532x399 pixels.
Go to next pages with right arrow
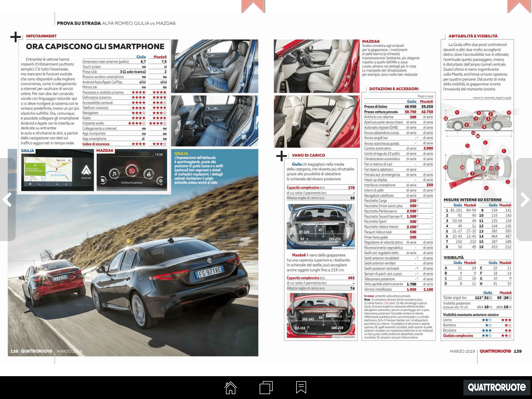[x=524, y=199]
